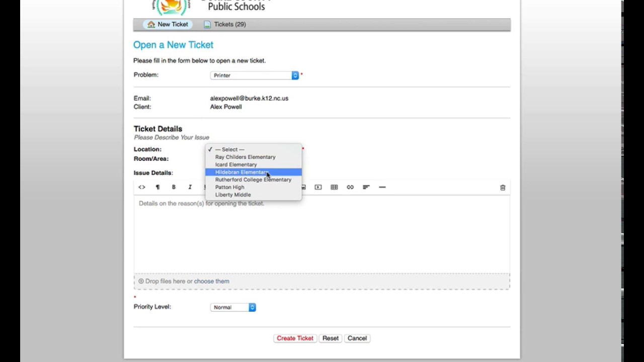Image resolution: width=644 pixels, height=362 pixels.
Task: Select Hildebran Elementary location
Action: coord(254,172)
